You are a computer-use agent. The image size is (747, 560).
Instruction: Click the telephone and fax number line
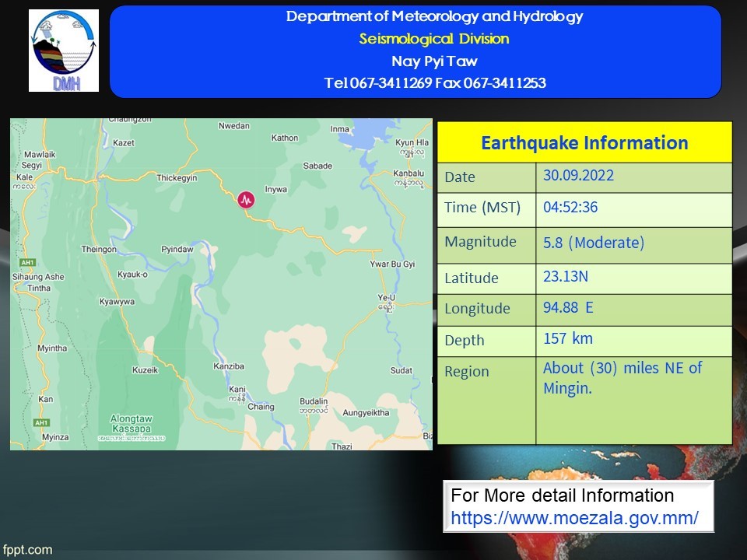click(x=434, y=83)
